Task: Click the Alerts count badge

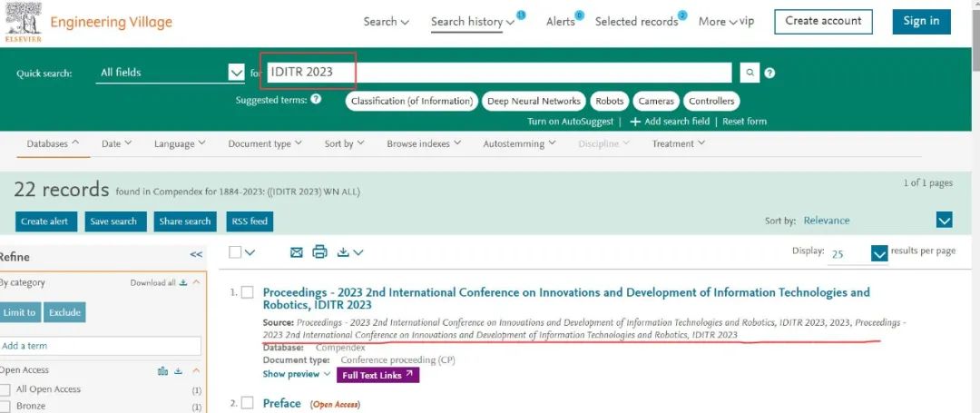Action: [579, 15]
